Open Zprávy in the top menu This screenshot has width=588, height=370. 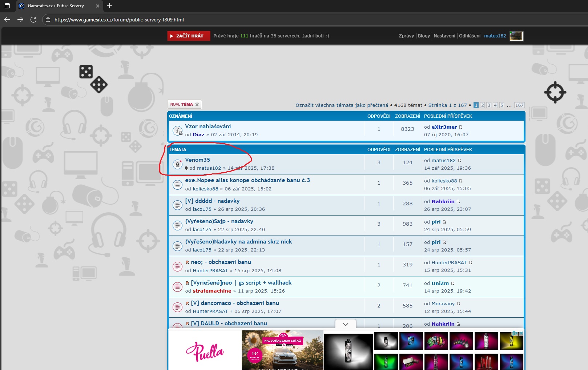click(406, 36)
